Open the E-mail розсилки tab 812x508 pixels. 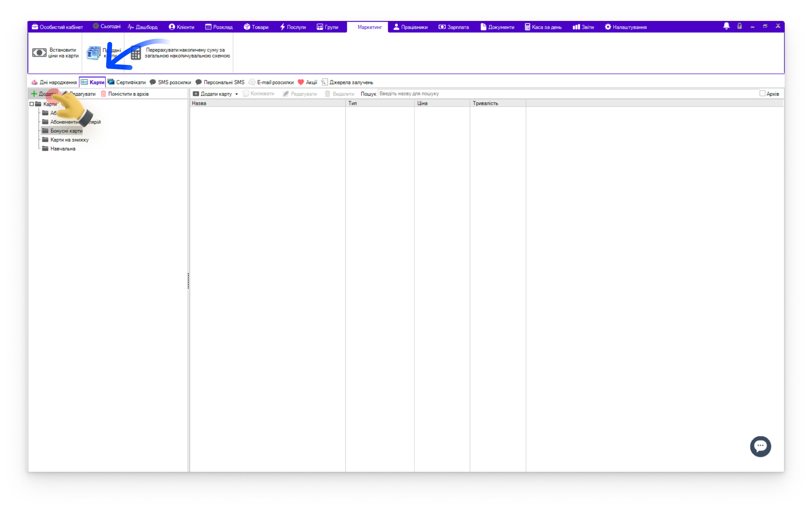coord(271,82)
